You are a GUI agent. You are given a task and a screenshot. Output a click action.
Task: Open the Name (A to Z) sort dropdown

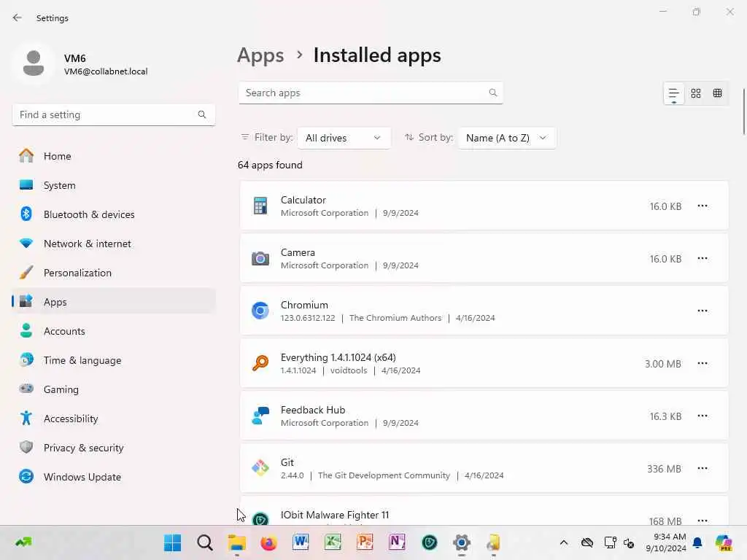(507, 138)
